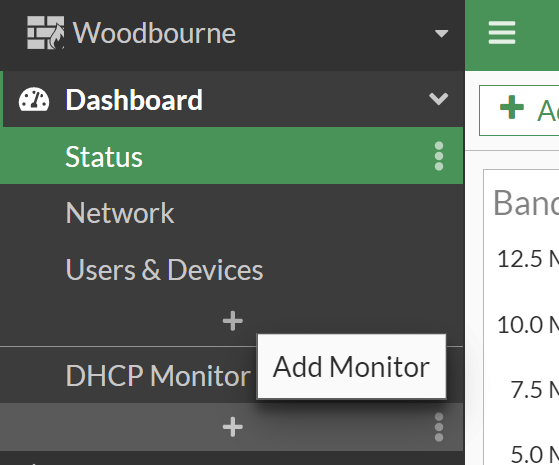
Task: Toggle the hamburger menu in green header
Action: pos(502,33)
